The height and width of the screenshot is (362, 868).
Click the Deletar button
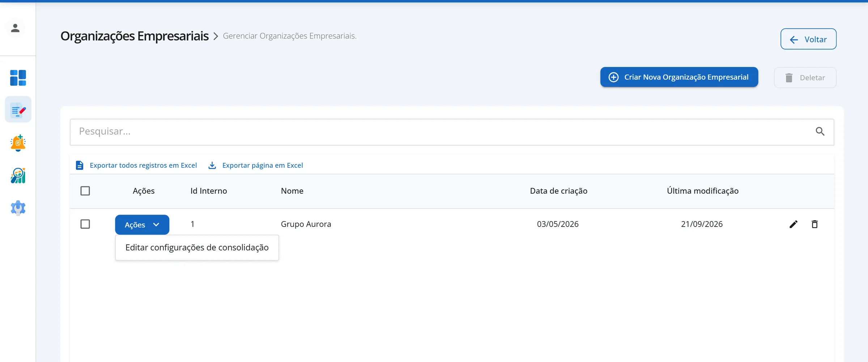point(805,77)
